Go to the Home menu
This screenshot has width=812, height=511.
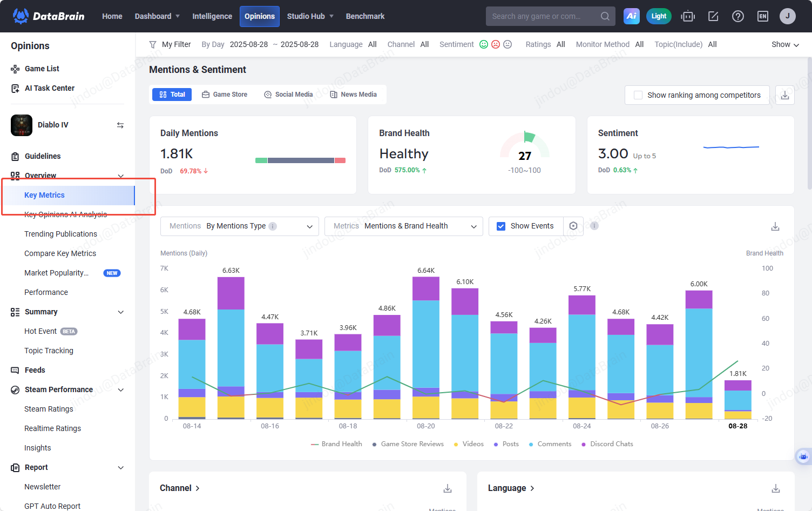click(112, 16)
